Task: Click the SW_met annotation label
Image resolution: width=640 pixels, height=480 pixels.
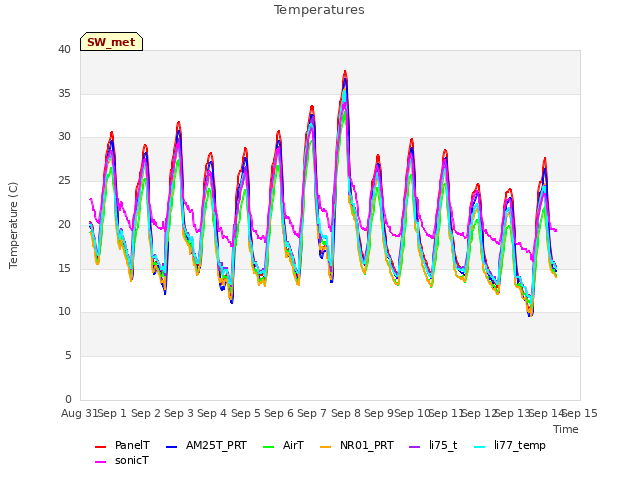Action: tap(111, 42)
